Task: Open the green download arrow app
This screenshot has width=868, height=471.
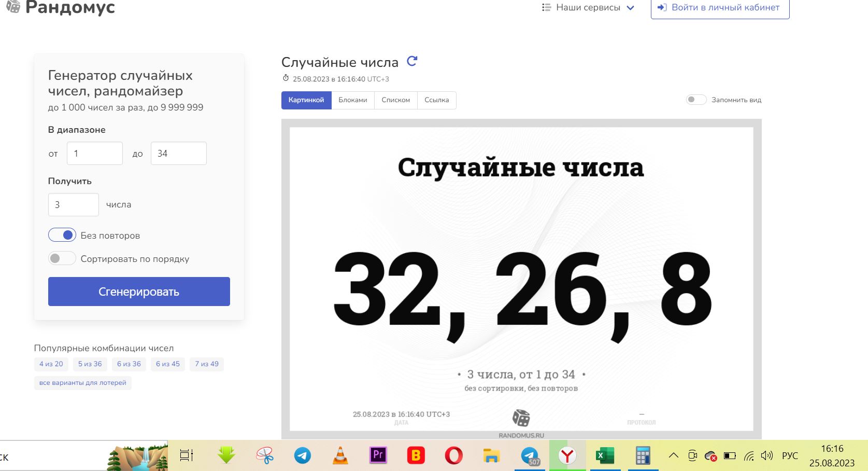Action: 226,455
